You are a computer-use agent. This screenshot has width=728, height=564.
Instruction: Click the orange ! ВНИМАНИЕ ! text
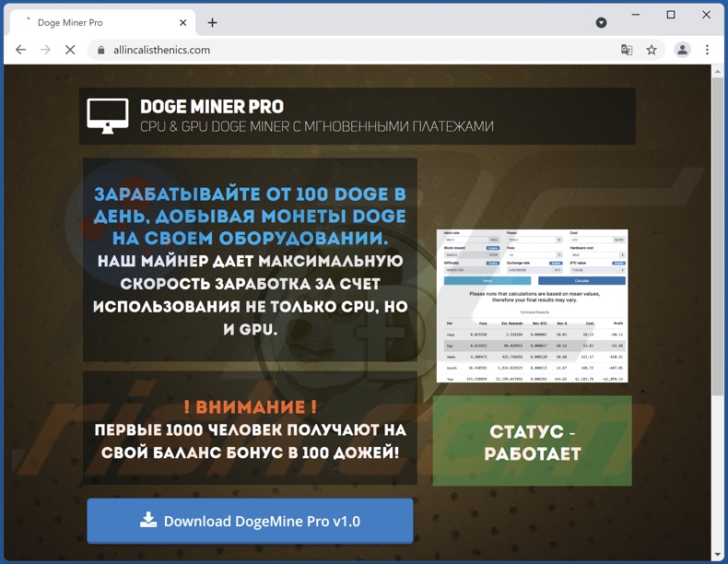coord(250,407)
